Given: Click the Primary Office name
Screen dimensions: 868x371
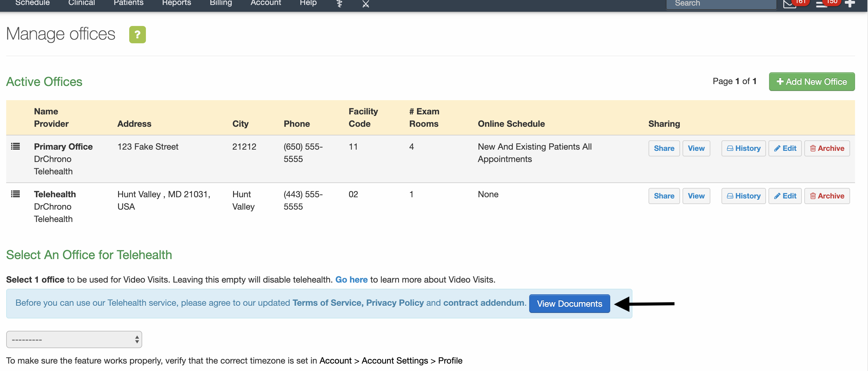Looking at the screenshot, I should click(63, 147).
